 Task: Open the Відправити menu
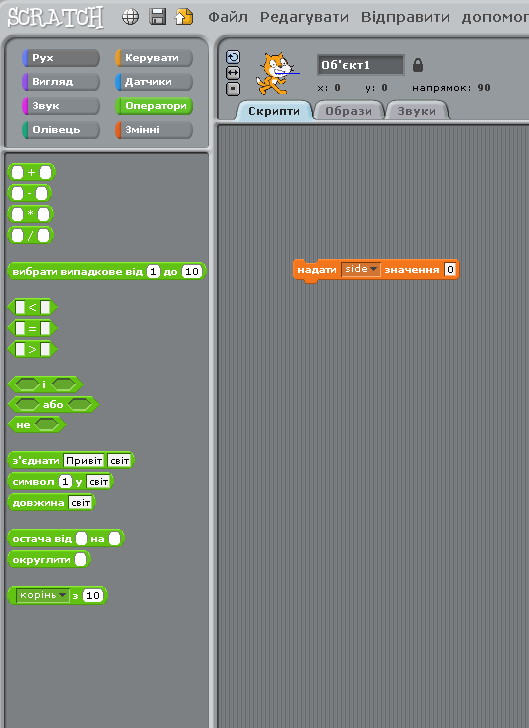pyautogui.click(x=405, y=18)
